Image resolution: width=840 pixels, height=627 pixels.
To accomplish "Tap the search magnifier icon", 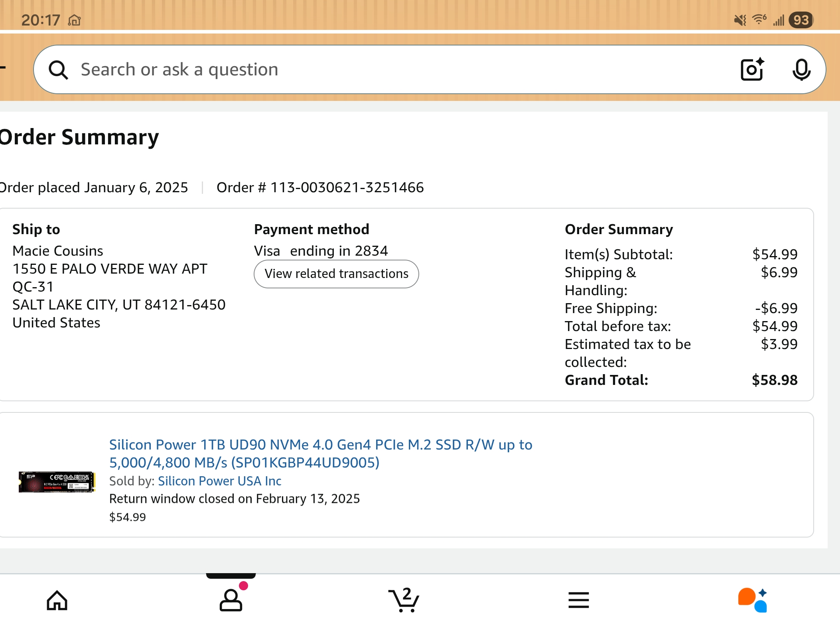I will click(58, 70).
